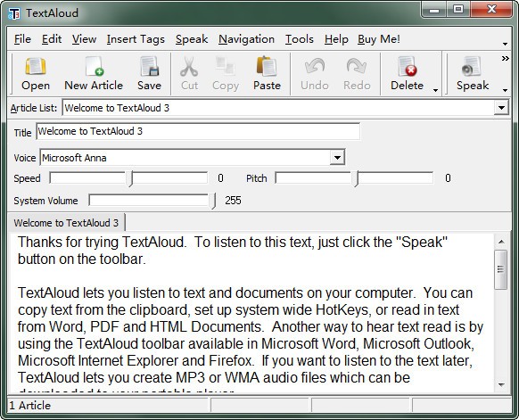Open the Edit menu
Viewport: 519px width, 420px height.
pos(52,39)
